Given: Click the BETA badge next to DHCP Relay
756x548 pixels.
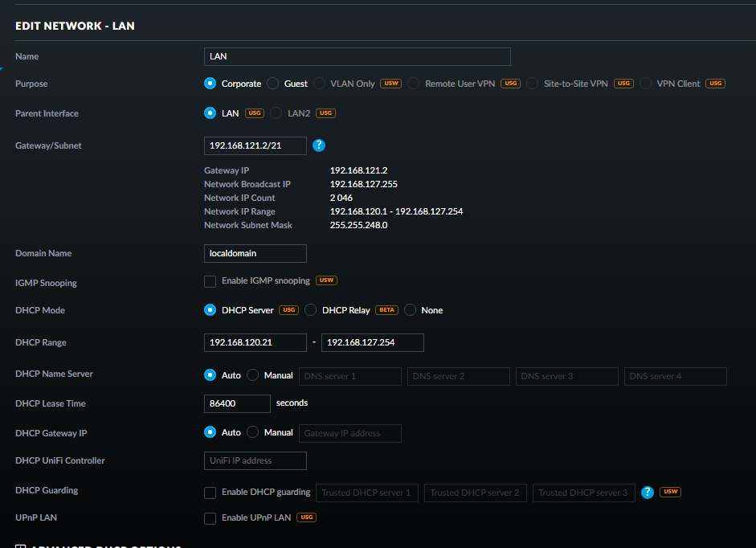Looking at the screenshot, I should [x=386, y=310].
